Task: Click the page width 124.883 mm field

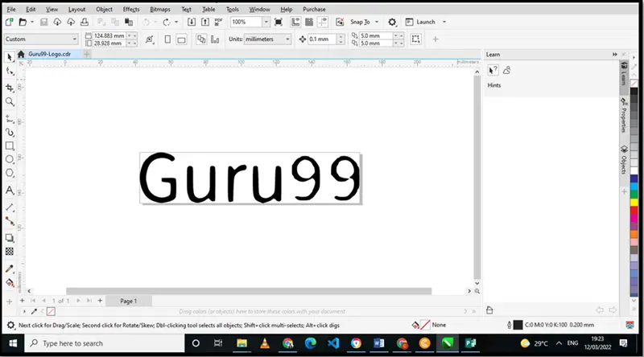Action: [x=109, y=35]
